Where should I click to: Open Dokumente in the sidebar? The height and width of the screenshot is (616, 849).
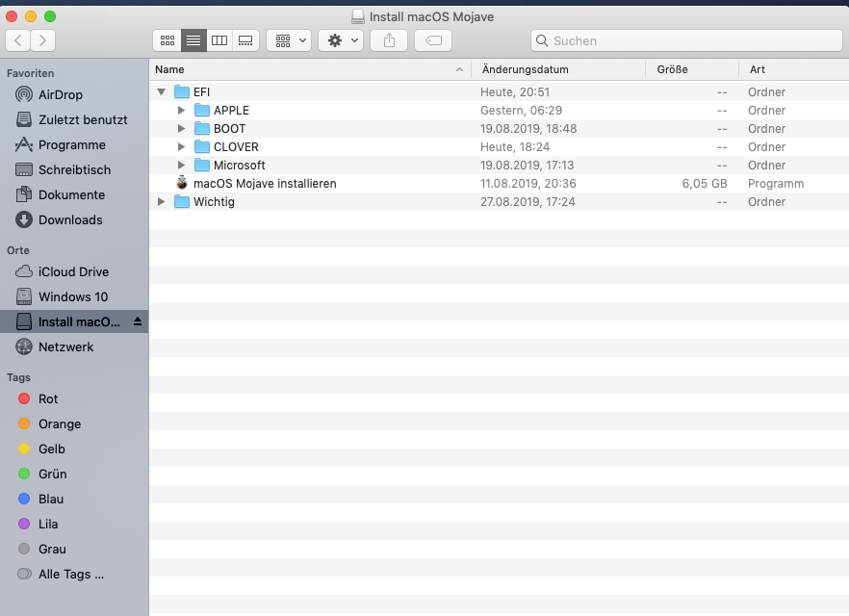coord(74,194)
